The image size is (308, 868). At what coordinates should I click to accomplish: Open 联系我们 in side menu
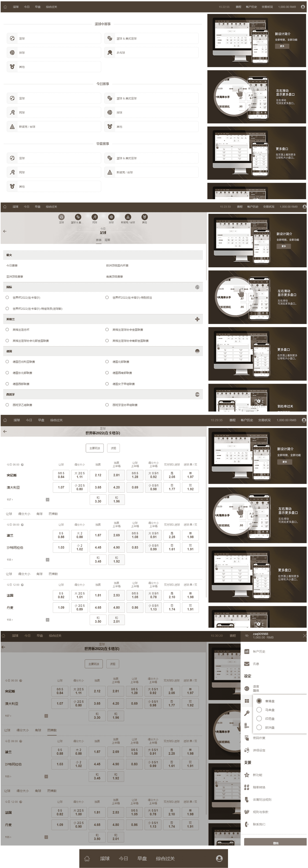click(259, 824)
